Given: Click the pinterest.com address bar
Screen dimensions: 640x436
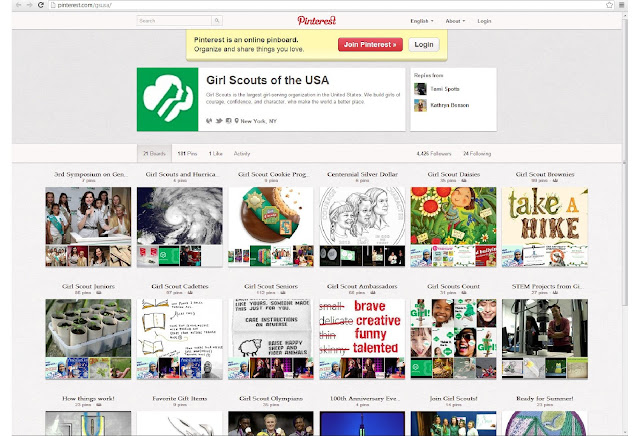Looking at the screenshot, I should (327, 5).
